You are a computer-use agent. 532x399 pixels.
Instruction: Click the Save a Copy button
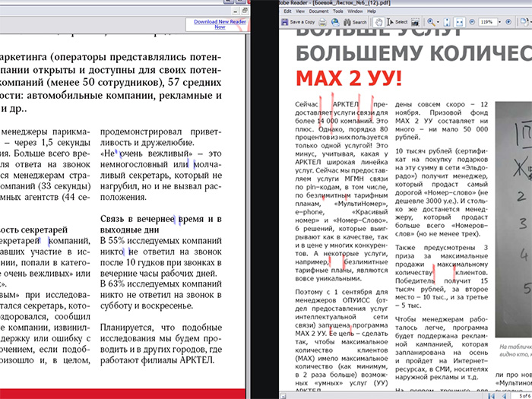point(298,22)
